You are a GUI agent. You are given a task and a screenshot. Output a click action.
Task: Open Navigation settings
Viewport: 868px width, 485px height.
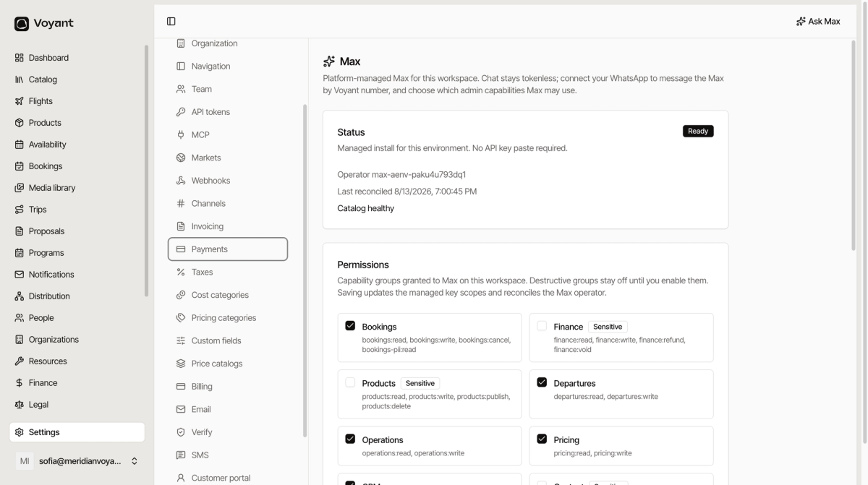click(x=228, y=66)
